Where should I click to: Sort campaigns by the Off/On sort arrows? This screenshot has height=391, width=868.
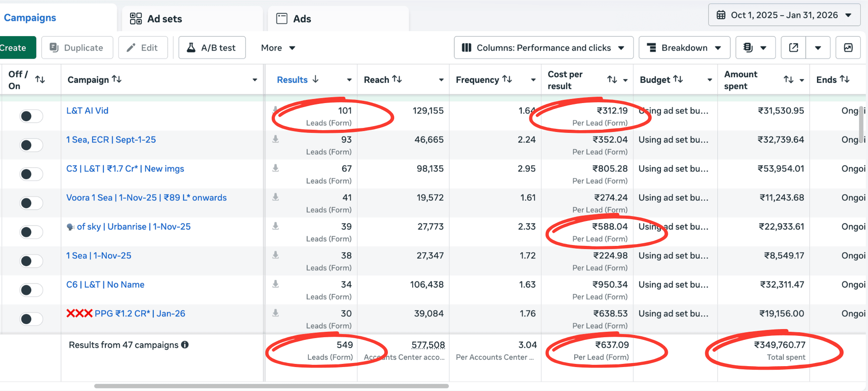click(40, 80)
